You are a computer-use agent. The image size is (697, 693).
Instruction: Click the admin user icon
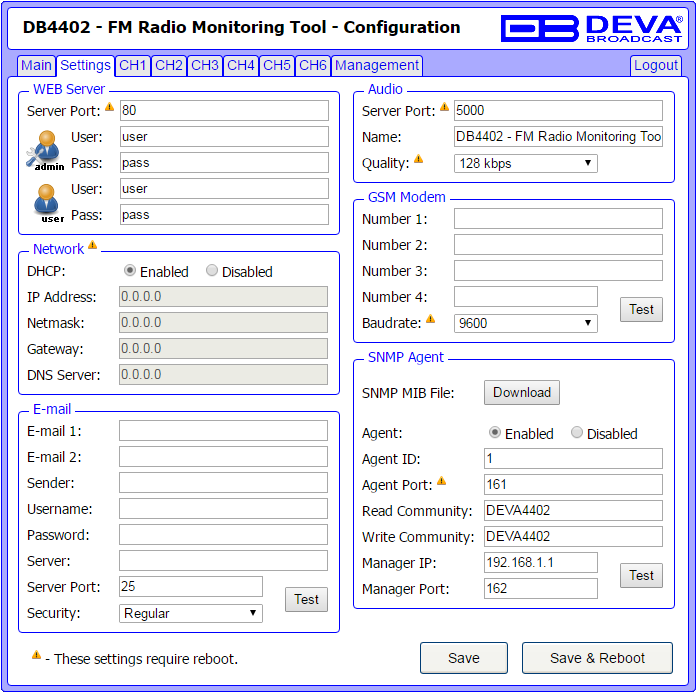[45, 150]
